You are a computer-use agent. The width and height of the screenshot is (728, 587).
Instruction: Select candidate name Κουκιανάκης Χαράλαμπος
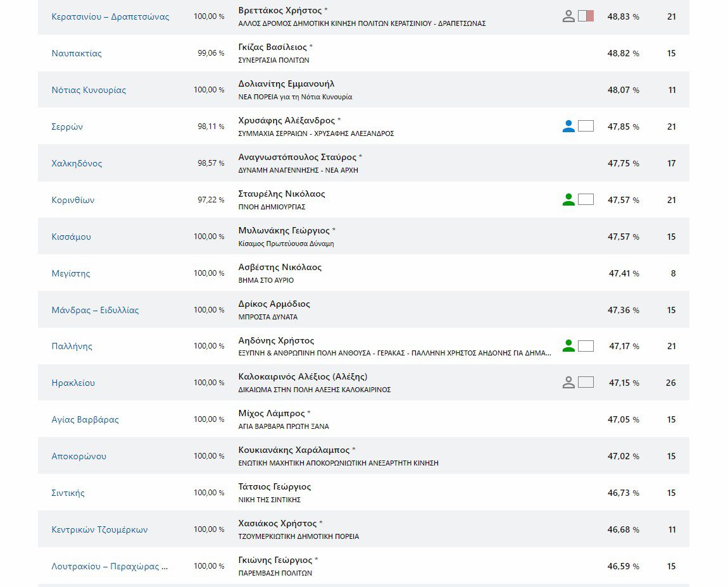pyautogui.click(x=294, y=450)
